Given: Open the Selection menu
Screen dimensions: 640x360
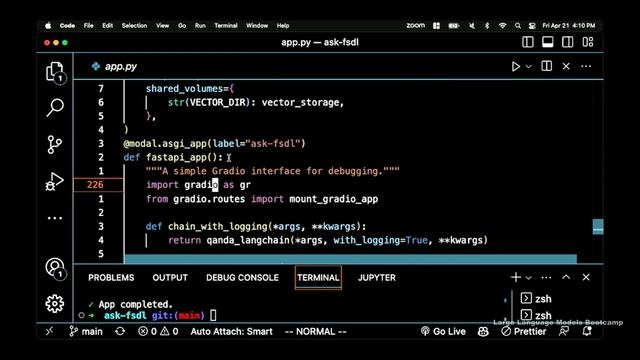Looking at the screenshot, I should [x=134, y=26].
